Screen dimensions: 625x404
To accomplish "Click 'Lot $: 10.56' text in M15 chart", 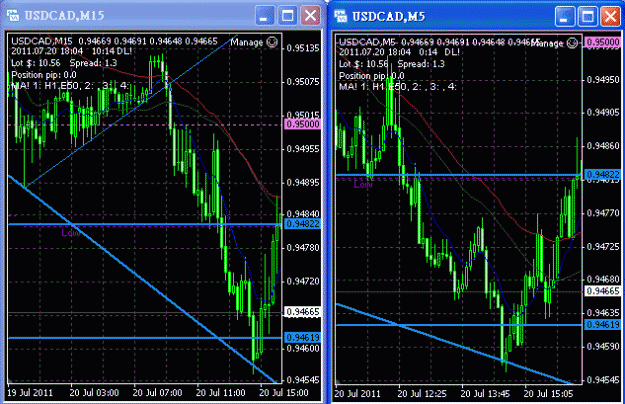I will [36, 63].
